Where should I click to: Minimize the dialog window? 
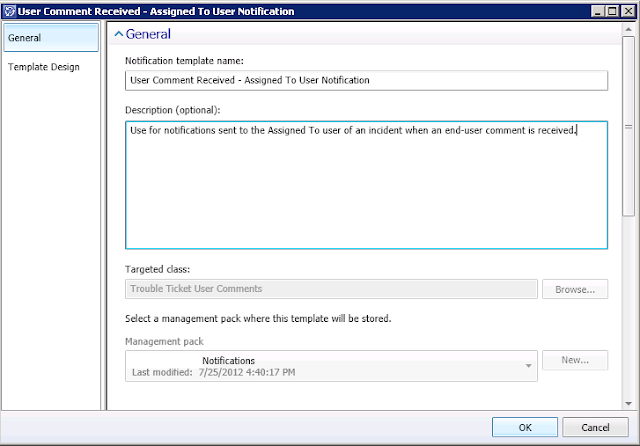coord(598,11)
